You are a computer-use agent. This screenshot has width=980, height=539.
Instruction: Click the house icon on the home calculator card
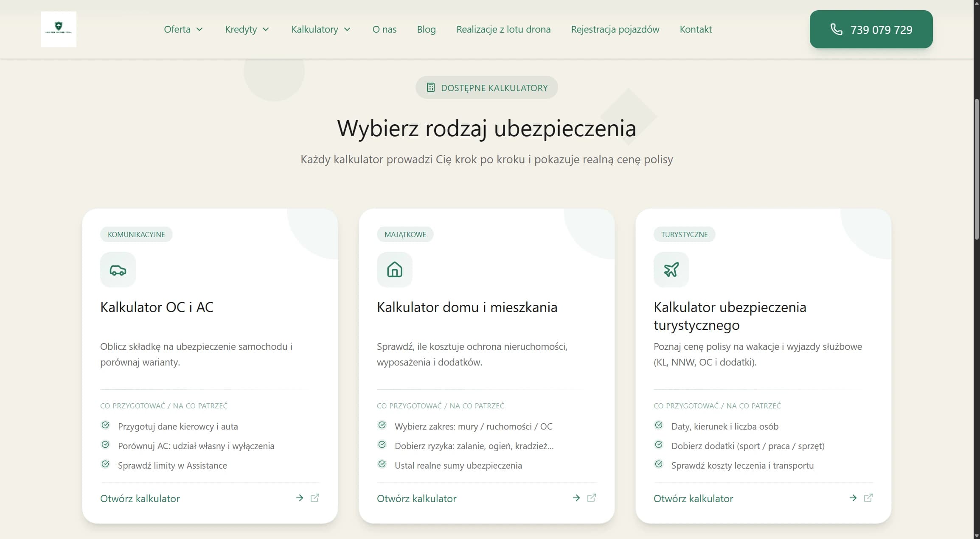[395, 270]
